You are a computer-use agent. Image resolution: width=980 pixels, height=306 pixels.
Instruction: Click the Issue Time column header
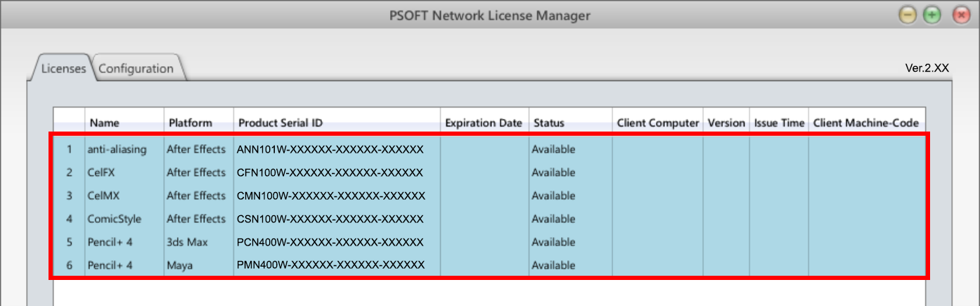pyautogui.click(x=779, y=122)
